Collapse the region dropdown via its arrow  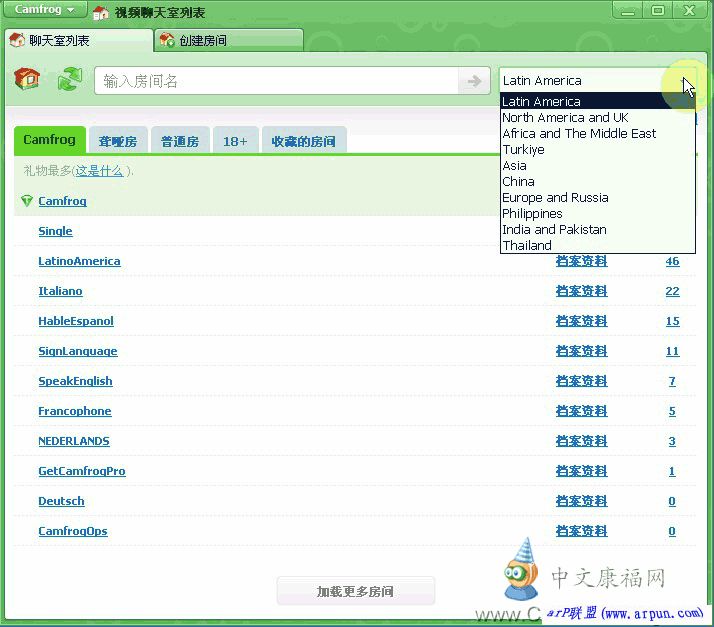click(x=686, y=81)
